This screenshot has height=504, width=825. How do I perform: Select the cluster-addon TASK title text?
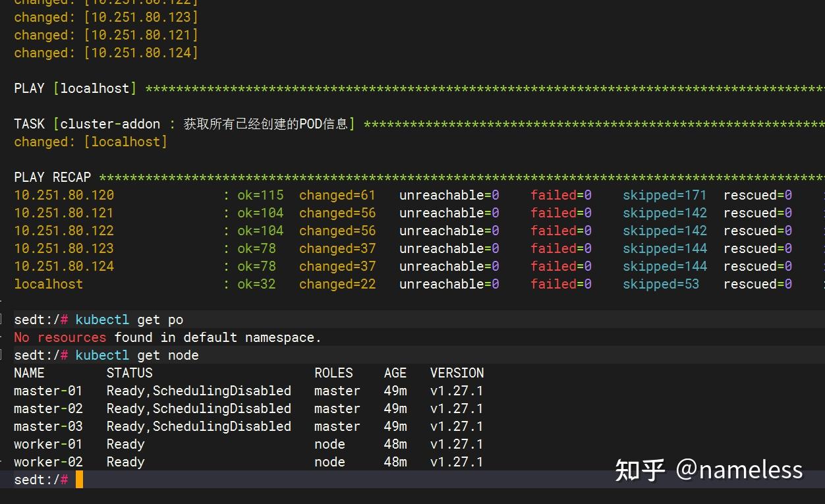coord(110,123)
